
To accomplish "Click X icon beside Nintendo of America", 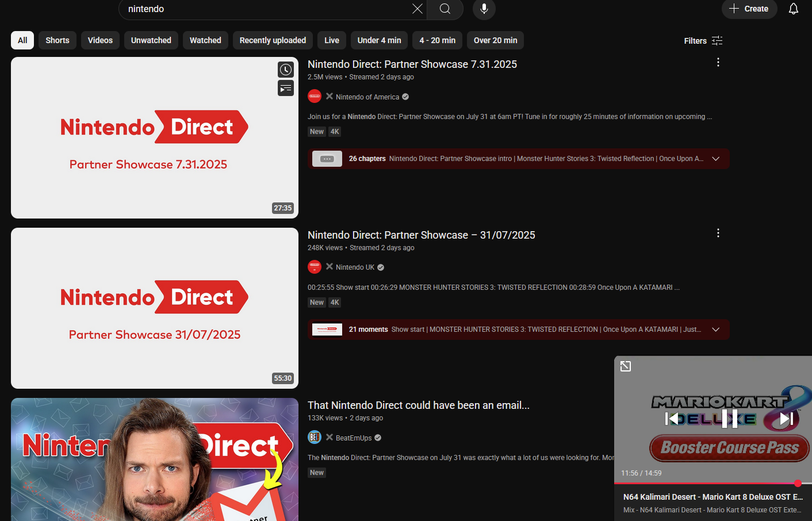I will tap(330, 97).
